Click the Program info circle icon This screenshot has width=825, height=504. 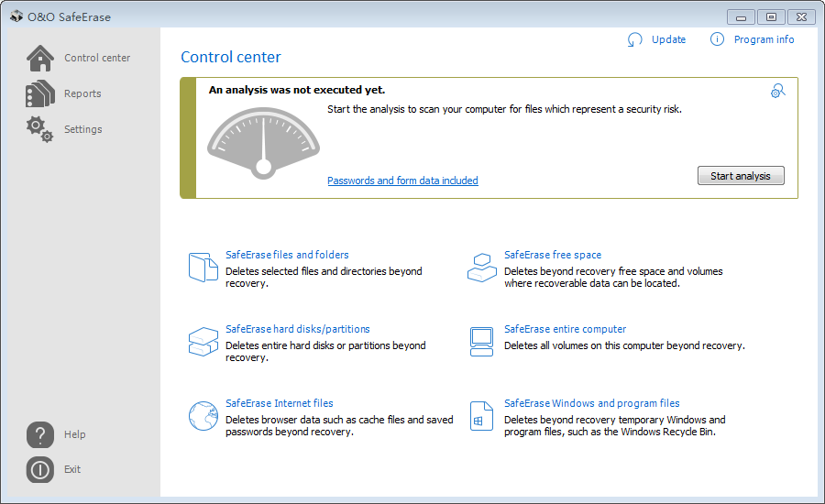[x=717, y=38]
